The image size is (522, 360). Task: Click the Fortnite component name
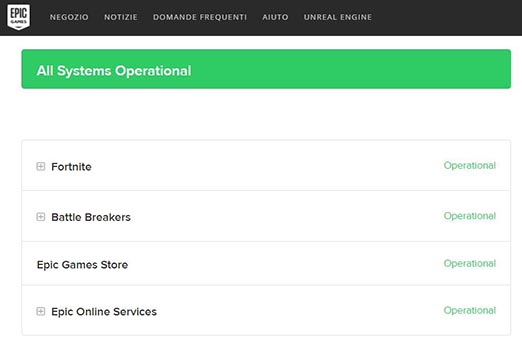(x=71, y=167)
